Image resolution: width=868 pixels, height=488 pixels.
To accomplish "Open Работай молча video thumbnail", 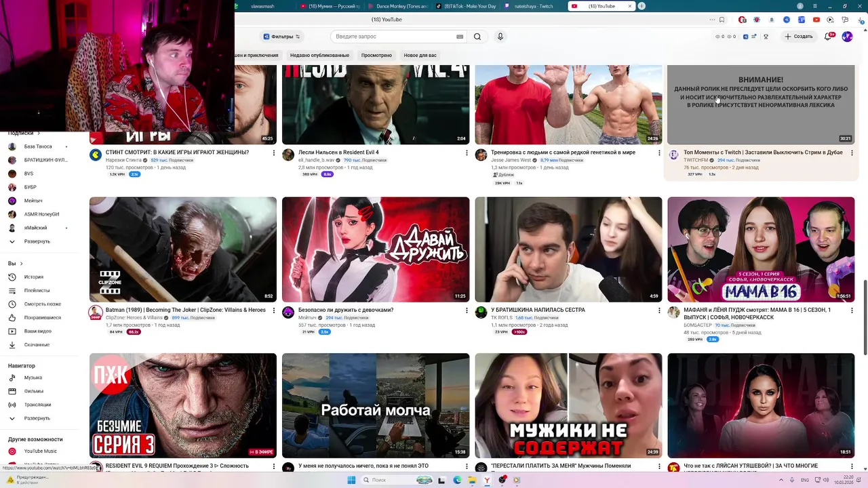I will pyautogui.click(x=376, y=405).
